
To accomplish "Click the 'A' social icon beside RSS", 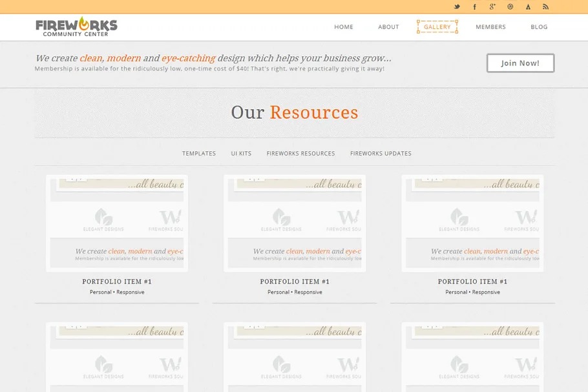I will coord(528,7).
